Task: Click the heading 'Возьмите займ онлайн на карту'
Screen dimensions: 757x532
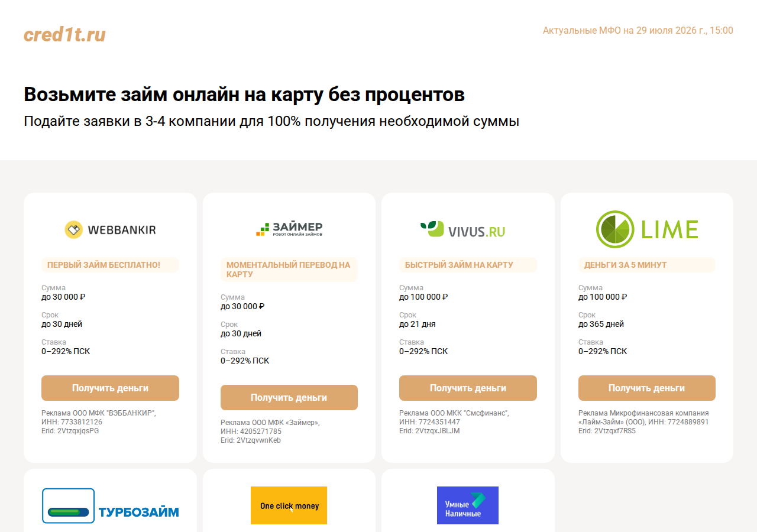Action: pyautogui.click(x=244, y=95)
